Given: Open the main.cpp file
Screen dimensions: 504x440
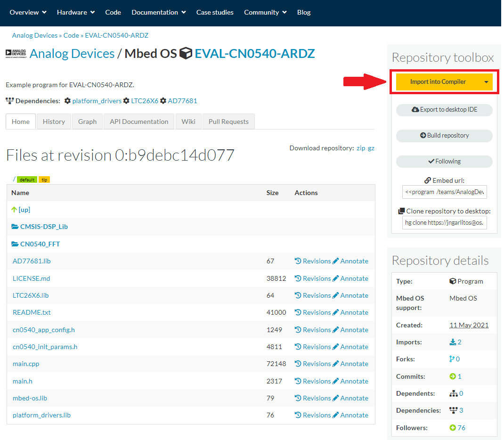Looking at the screenshot, I should 26,364.
